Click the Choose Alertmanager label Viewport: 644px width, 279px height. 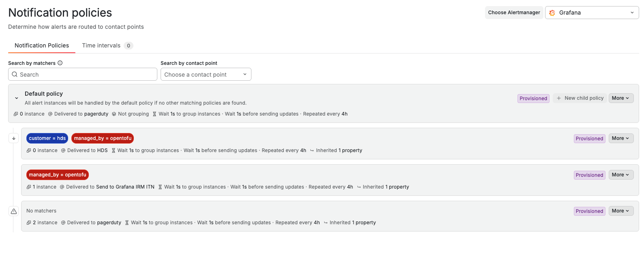pos(514,13)
